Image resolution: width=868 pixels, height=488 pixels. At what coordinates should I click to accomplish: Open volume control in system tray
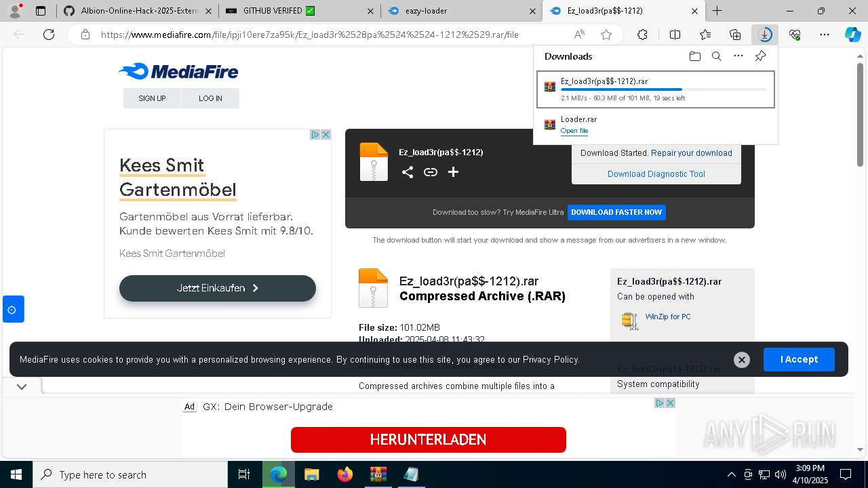pyautogui.click(x=780, y=474)
